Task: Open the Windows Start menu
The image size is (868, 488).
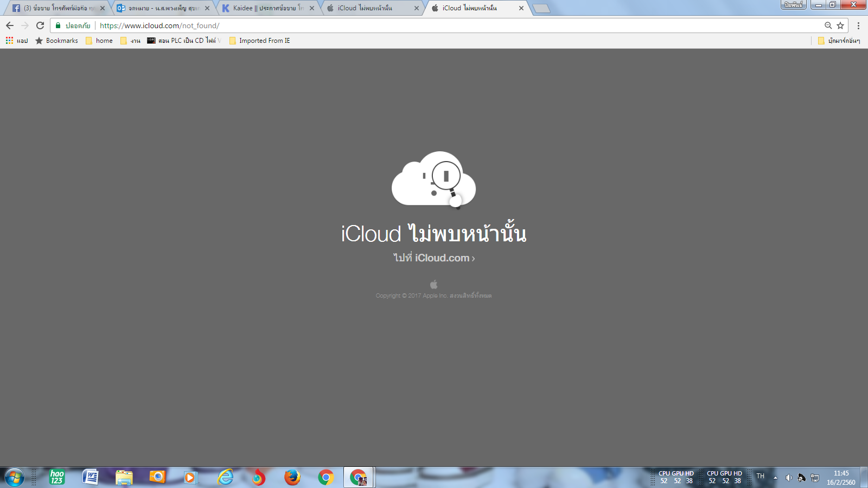Action: (x=14, y=478)
